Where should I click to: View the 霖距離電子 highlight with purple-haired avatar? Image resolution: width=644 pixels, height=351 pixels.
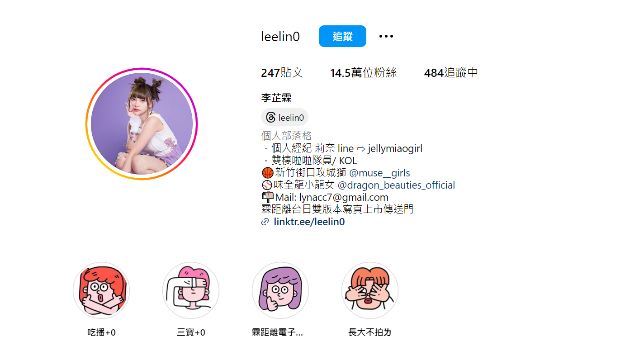(280, 290)
